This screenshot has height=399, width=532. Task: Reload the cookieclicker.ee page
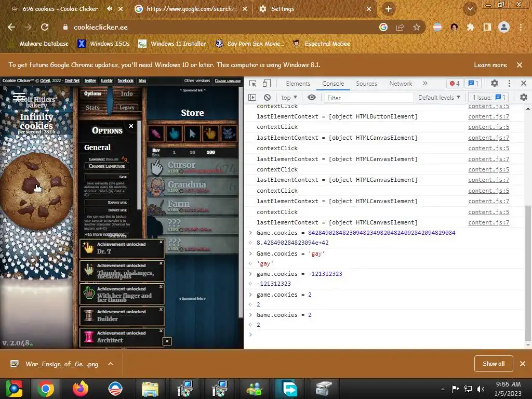45,27
